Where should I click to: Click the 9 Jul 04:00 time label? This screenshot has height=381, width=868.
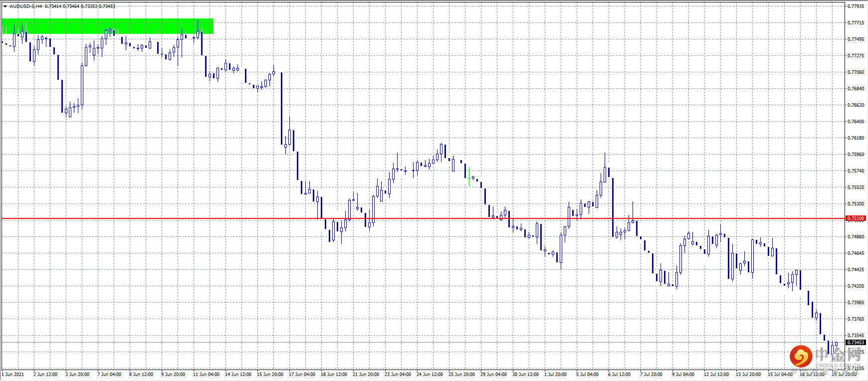point(683,375)
